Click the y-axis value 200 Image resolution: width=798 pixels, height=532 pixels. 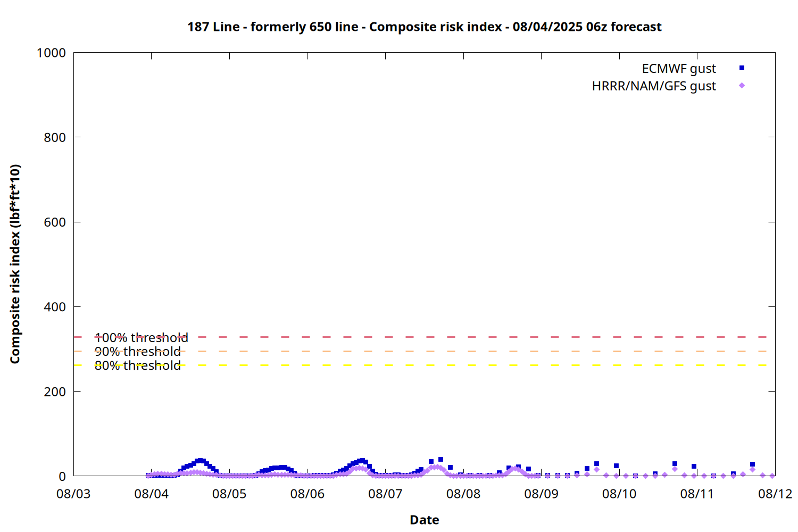point(55,392)
